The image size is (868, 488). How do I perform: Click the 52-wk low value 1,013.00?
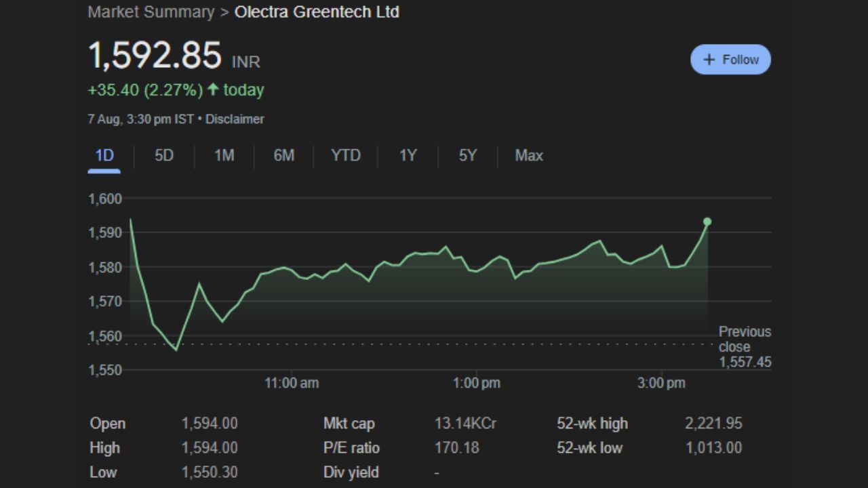(x=713, y=448)
